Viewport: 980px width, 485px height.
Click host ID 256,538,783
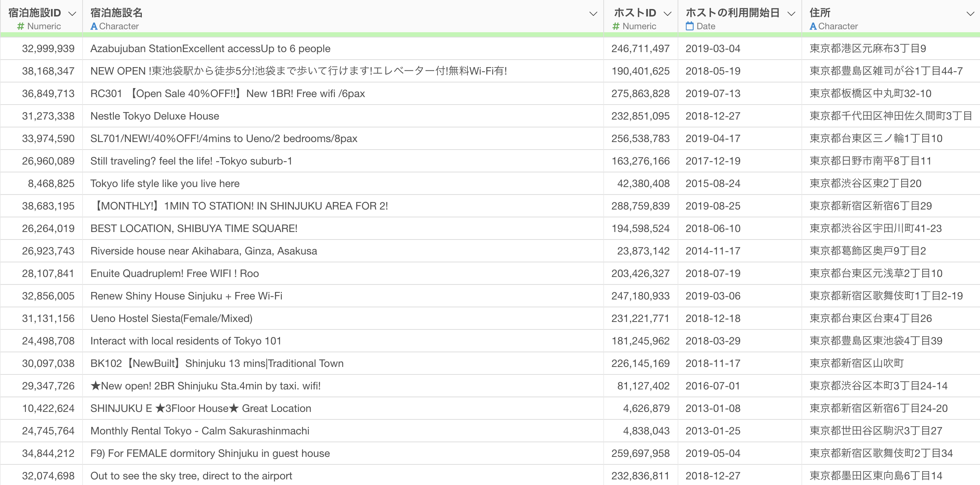point(640,138)
